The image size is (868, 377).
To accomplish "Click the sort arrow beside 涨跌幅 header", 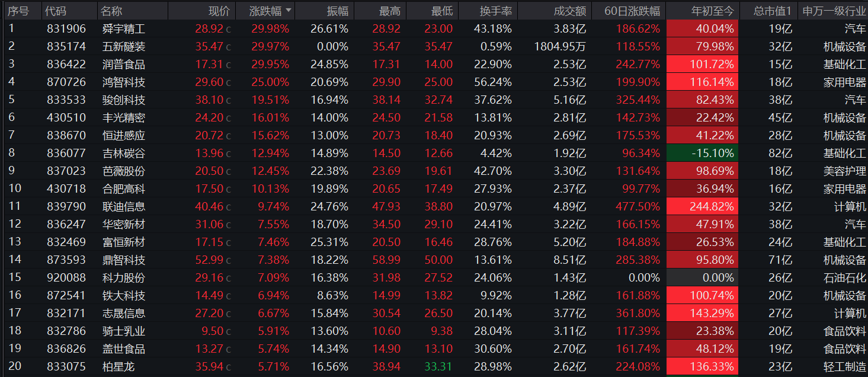I will 289,11.
